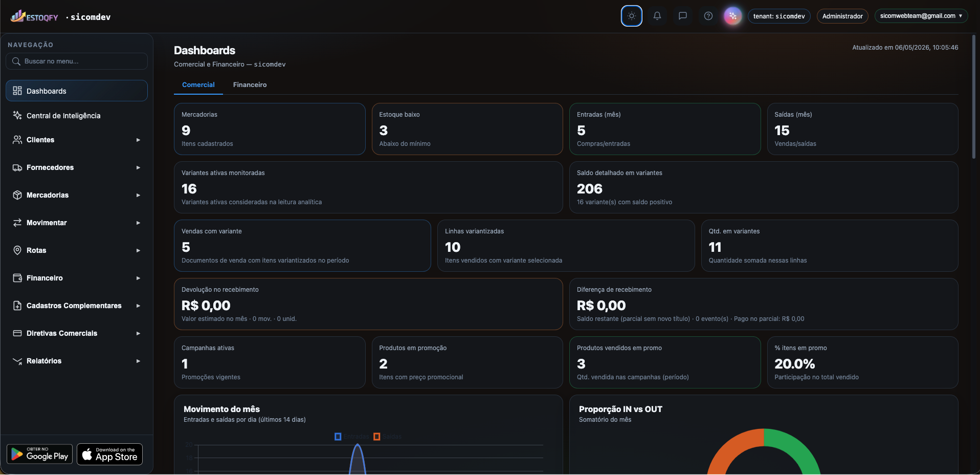The height and width of the screenshot is (475, 980).
Task: Click the Relatórios chart icon
Action: pos(17,361)
